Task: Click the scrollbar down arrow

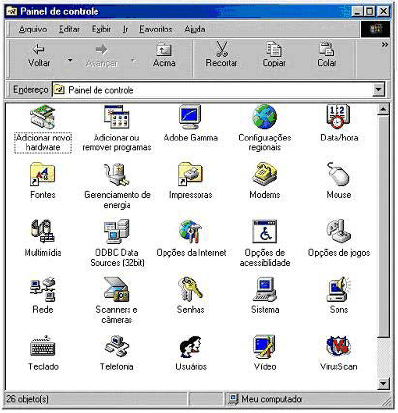Action: click(383, 384)
